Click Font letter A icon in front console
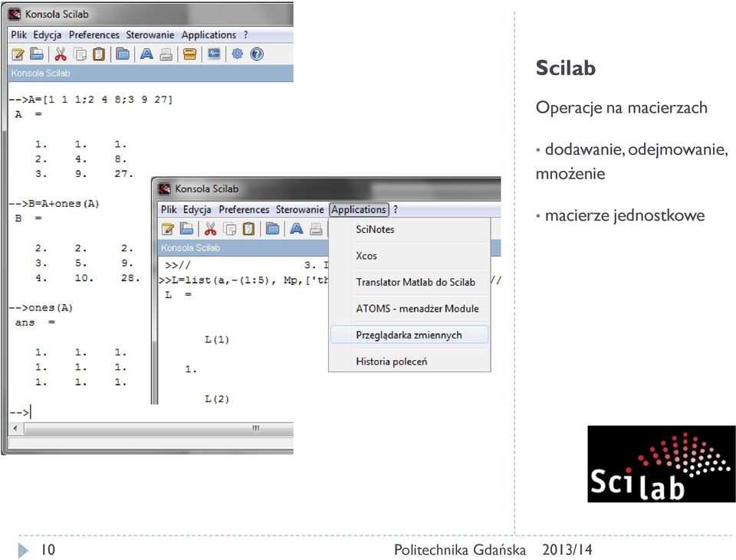 297,229
